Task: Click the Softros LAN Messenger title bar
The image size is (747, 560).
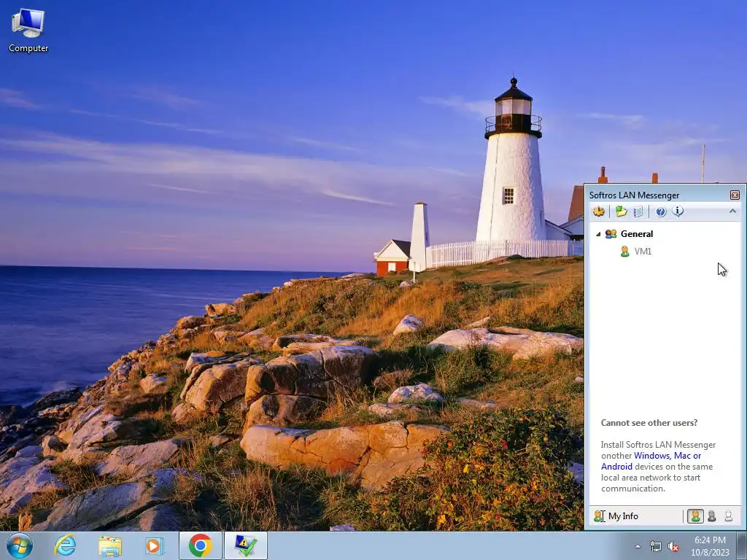Action: tap(657, 195)
